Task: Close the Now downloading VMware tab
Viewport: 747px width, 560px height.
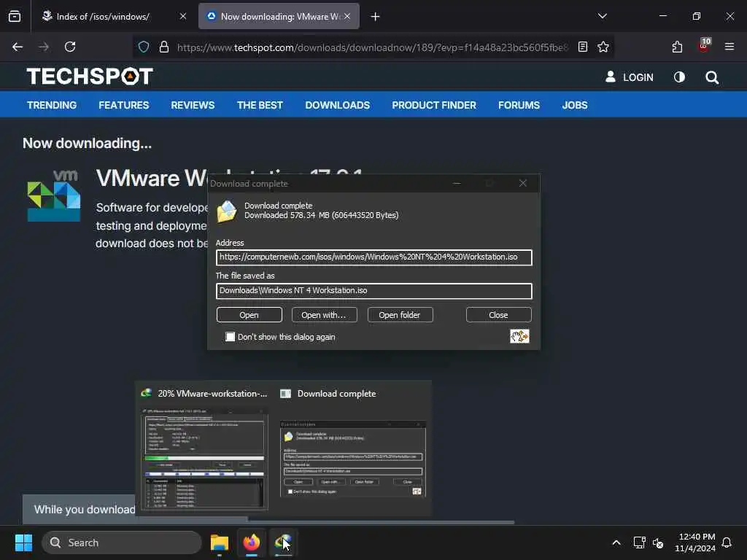Action: 347,17
